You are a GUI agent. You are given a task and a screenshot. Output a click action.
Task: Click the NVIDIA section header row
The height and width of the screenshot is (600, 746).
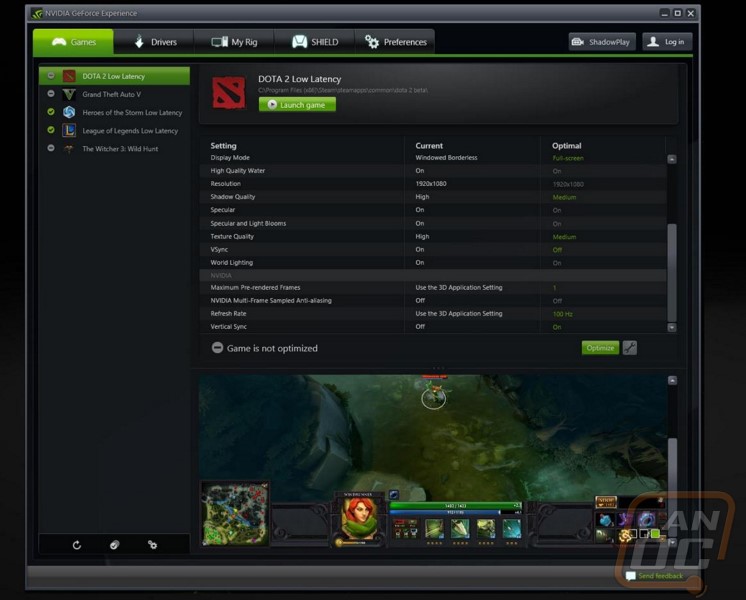point(432,275)
